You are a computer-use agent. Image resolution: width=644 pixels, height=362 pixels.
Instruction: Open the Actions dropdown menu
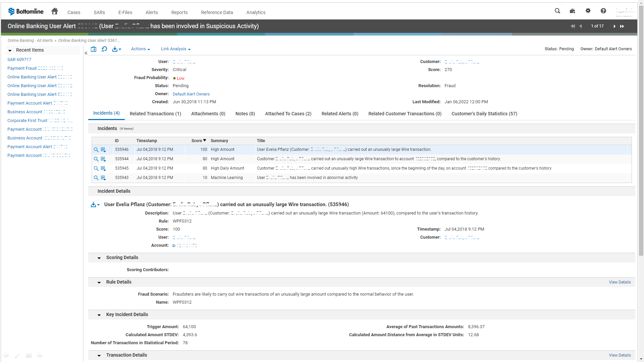[x=140, y=49]
